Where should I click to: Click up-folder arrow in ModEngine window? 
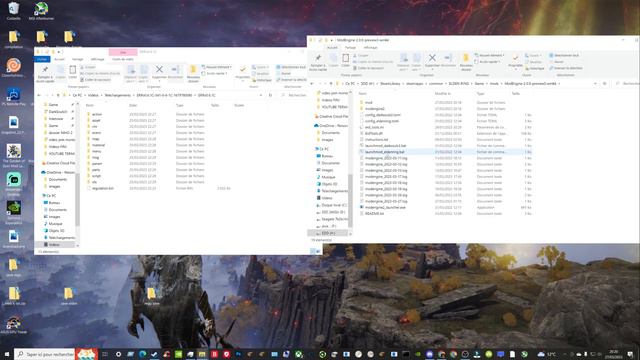click(331, 83)
